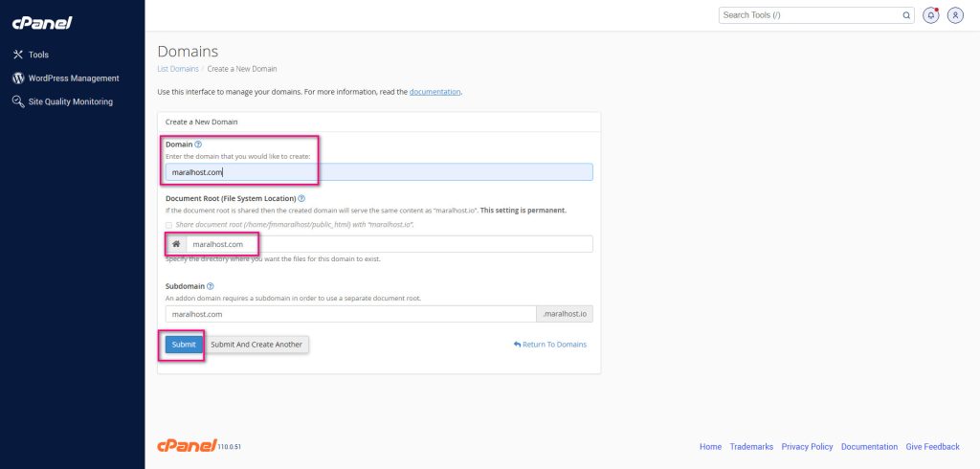Click the cPanel logo in the sidebar
Screen dimensions: 980x469
(42, 23)
